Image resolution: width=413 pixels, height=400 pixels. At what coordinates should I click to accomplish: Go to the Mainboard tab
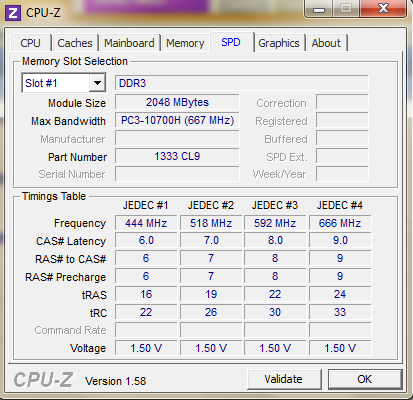[129, 43]
